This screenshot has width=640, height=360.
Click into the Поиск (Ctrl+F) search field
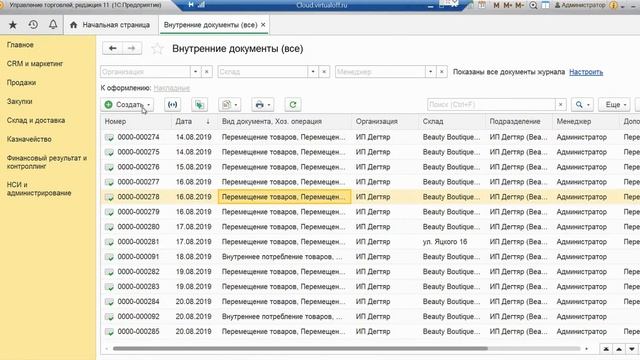coord(491,105)
